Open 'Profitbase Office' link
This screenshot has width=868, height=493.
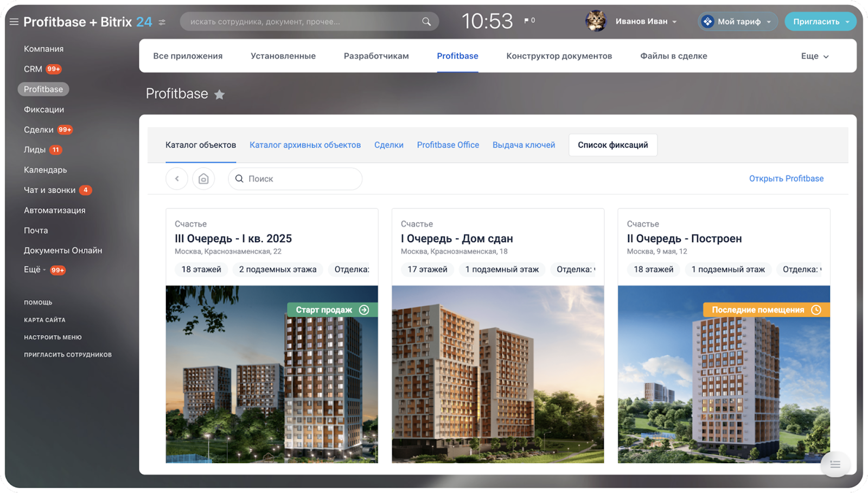(448, 145)
